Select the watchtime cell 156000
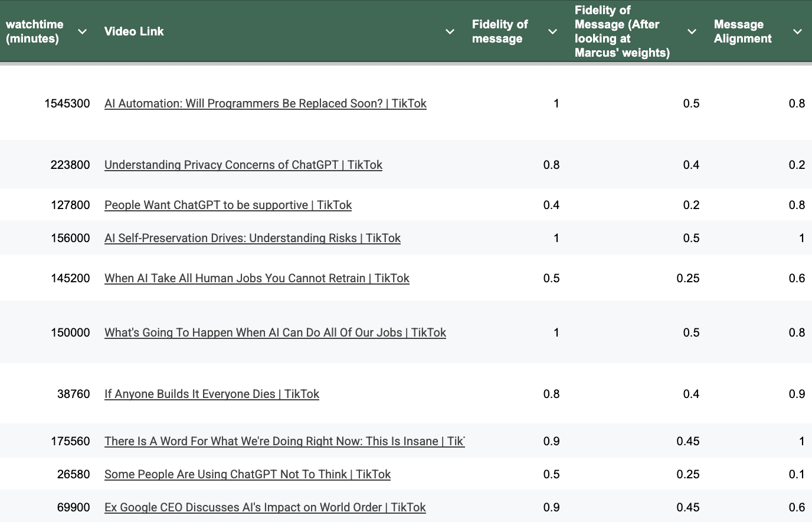 click(x=70, y=238)
